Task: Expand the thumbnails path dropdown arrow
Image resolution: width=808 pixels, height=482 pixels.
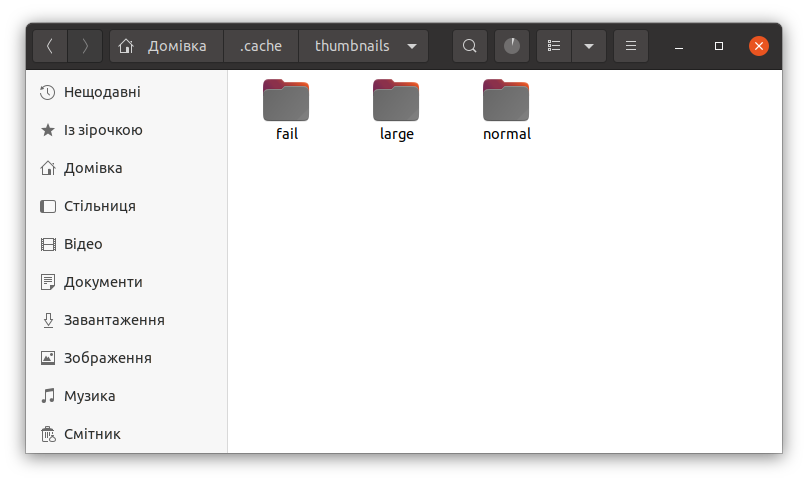Action: (x=412, y=46)
